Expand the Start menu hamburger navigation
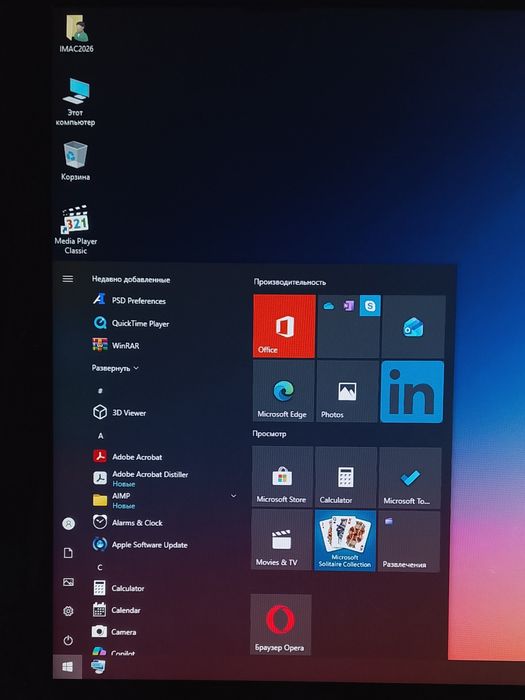Image resolution: width=525 pixels, height=700 pixels. pyautogui.click(x=68, y=279)
